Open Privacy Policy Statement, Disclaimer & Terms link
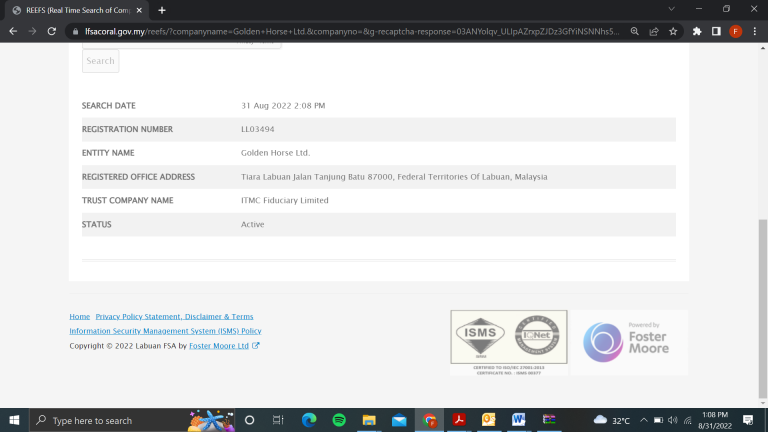The width and height of the screenshot is (768, 432). tap(174, 316)
